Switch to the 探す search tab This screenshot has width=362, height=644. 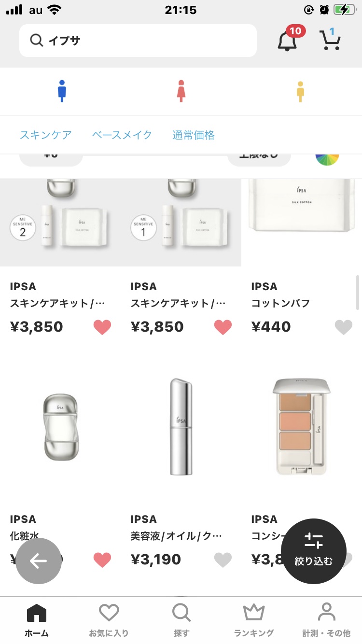[181, 619]
